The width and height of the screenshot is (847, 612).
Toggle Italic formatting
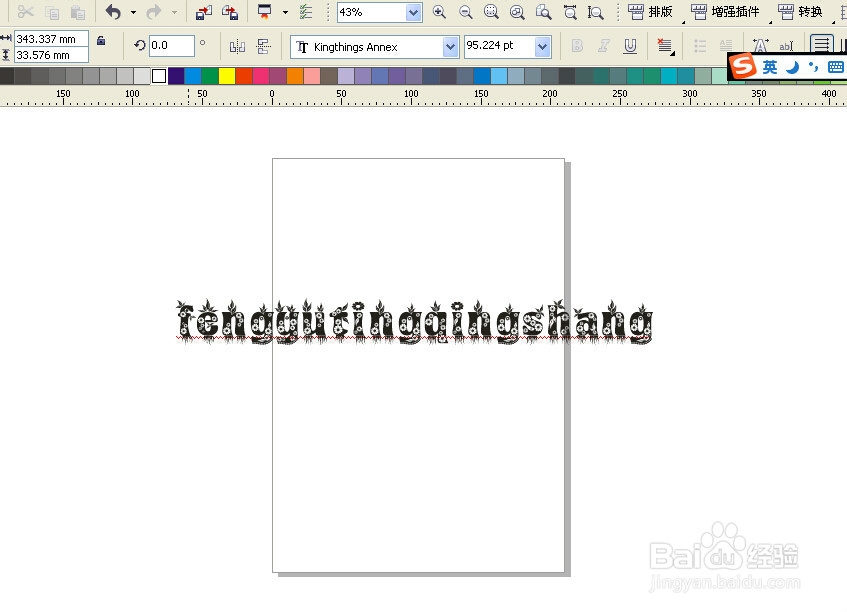click(x=603, y=46)
